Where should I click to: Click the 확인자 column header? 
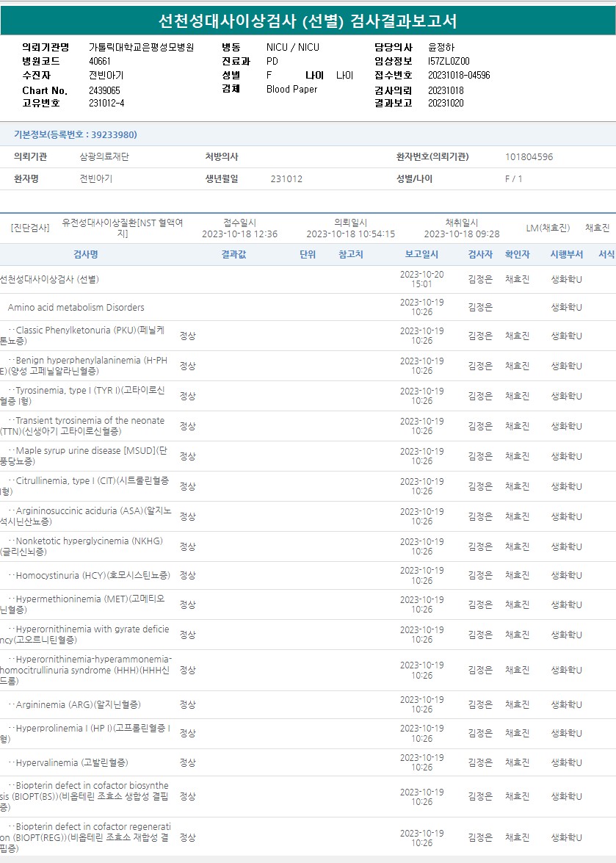click(x=517, y=254)
